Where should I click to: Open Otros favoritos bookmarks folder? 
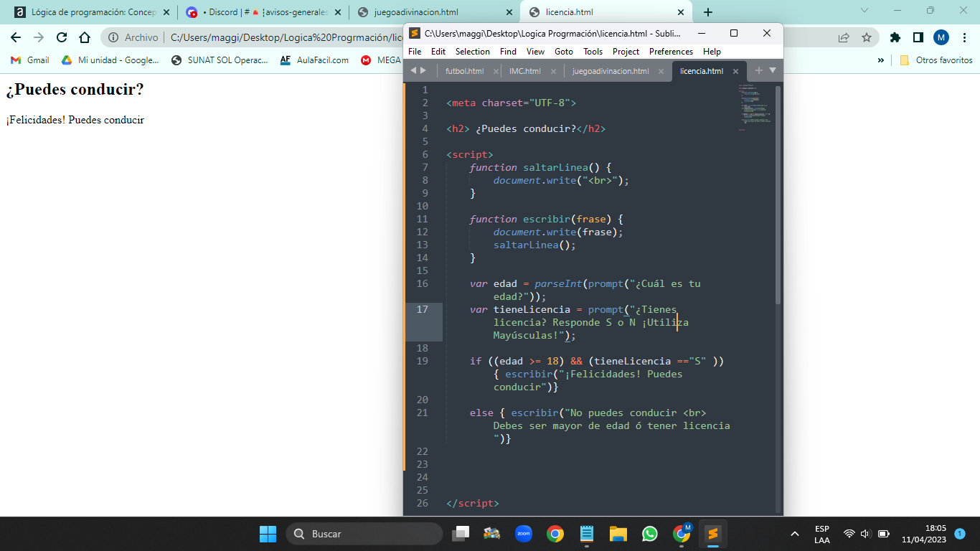[936, 60]
